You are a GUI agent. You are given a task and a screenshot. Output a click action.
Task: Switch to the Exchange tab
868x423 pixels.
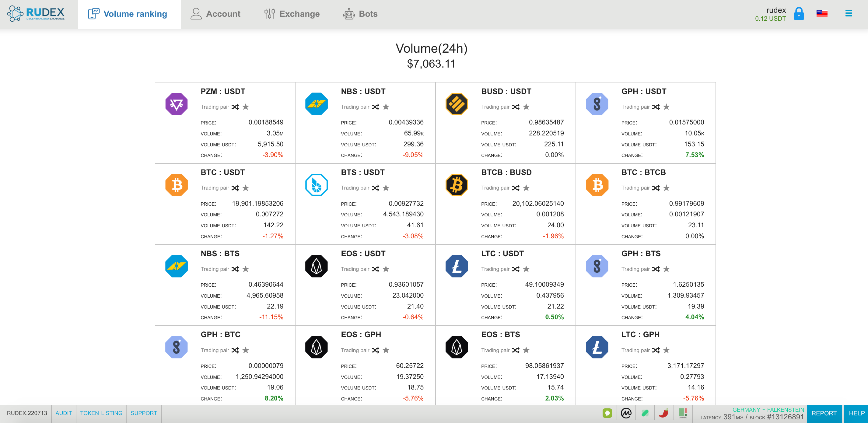[292, 14]
